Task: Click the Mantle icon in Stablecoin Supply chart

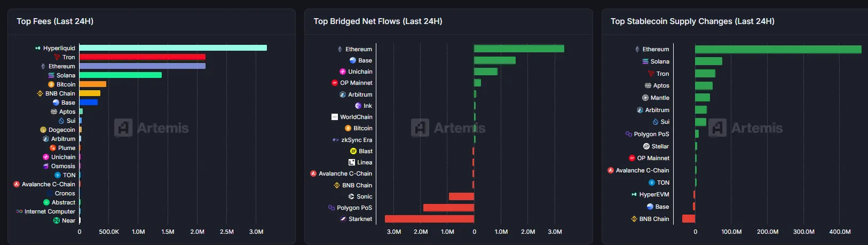Action: click(645, 98)
